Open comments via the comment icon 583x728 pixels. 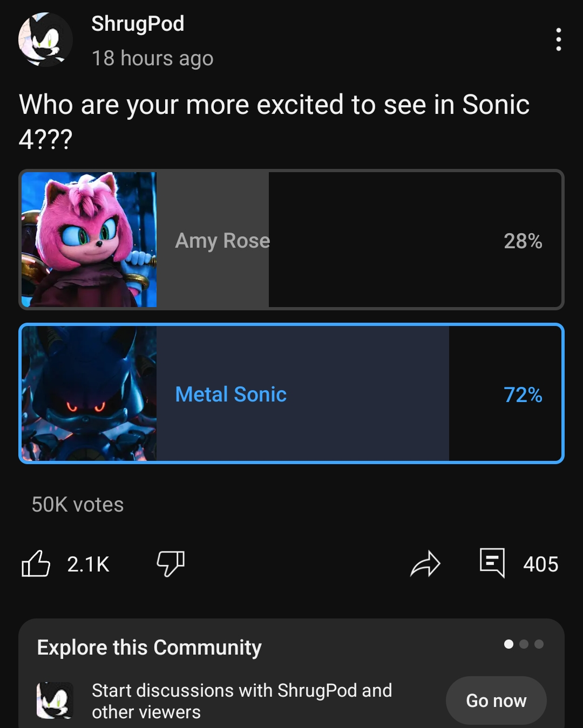pyautogui.click(x=492, y=563)
